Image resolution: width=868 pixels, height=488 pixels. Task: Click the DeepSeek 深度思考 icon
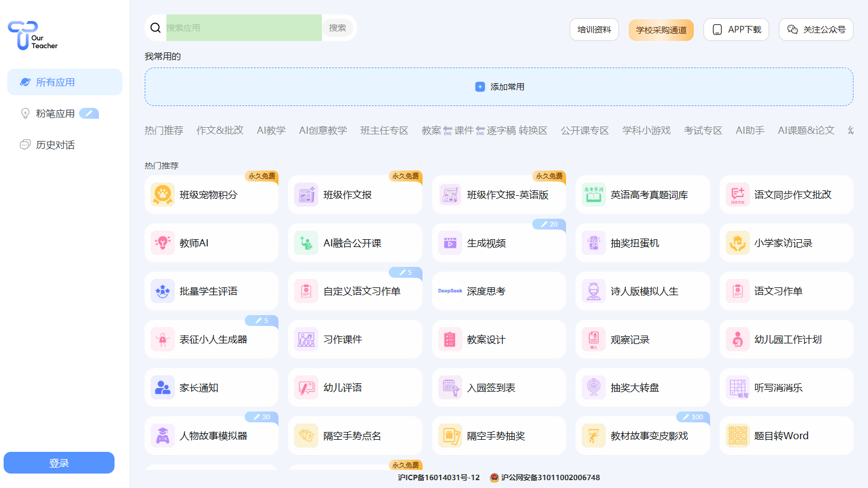[x=450, y=291]
